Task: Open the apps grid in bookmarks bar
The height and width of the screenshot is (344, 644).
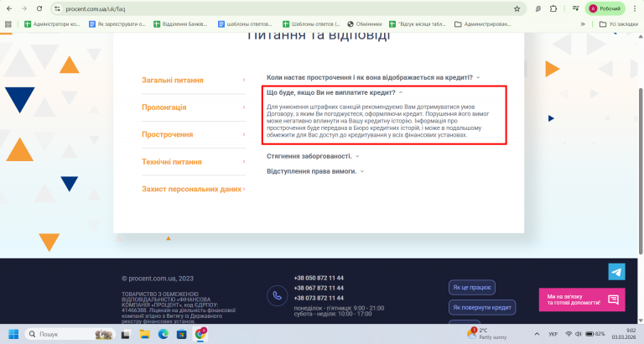Action: click(8, 24)
